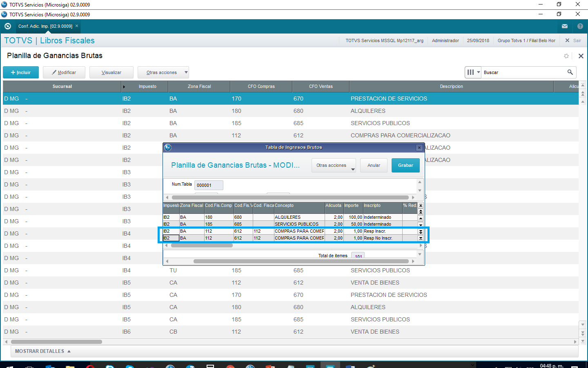Click the Tabla de Ingresos Brutos dialog icon
The width and height of the screenshot is (588, 368).
pos(168,148)
